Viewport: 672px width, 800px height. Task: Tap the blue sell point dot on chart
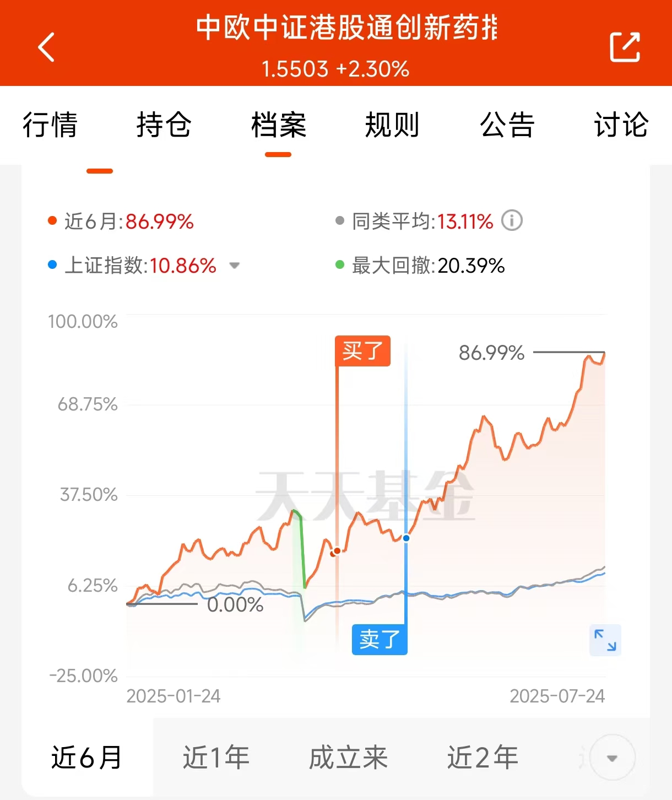(406, 538)
